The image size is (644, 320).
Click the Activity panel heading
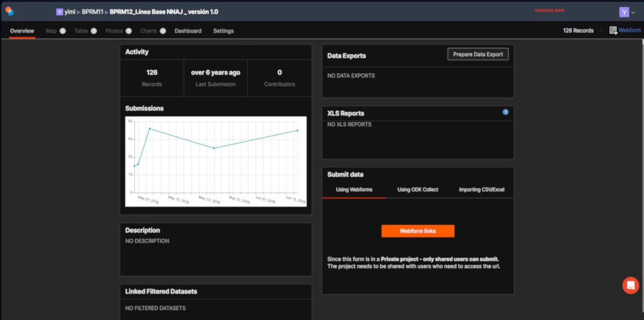click(137, 52)
